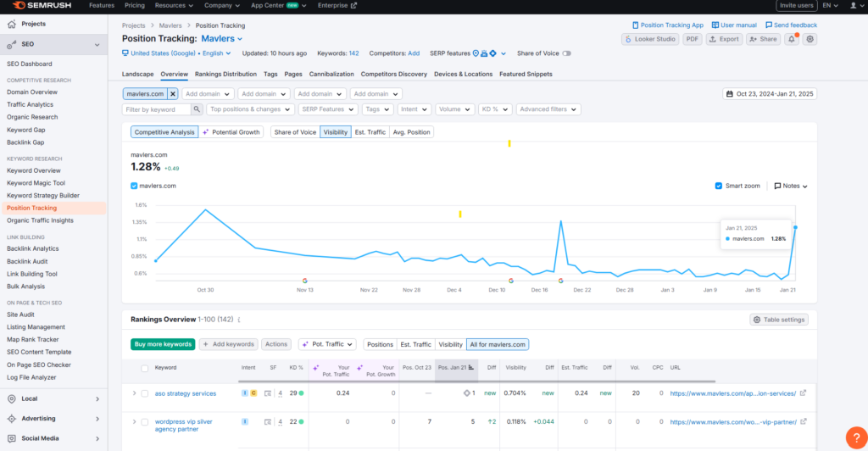
Task: Click the notes icon on the chart
Action: coord(777,187)
